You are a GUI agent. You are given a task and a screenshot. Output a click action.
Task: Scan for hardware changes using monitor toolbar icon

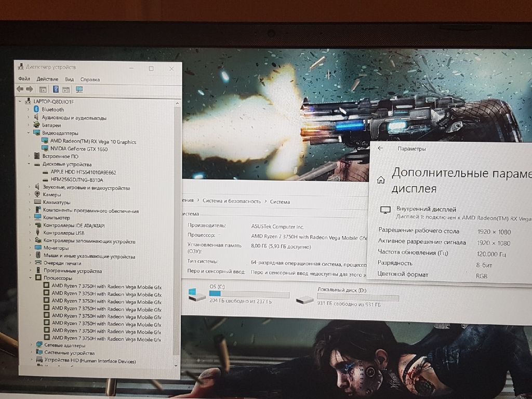pos(79,89)
